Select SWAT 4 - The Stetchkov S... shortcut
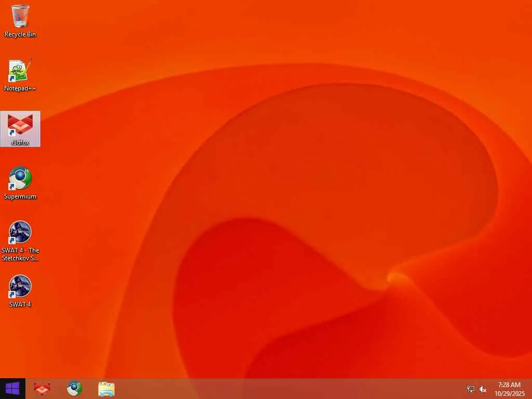532x399 pixels. 20,241
